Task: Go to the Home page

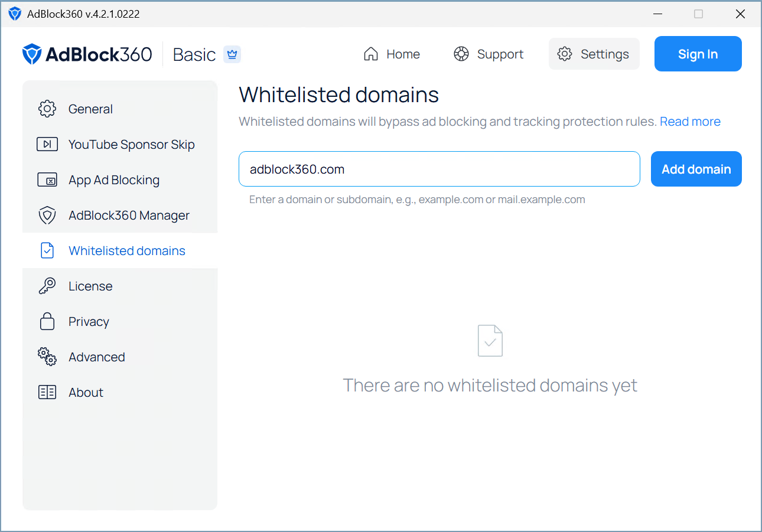Action: click(x=392, y=54)
